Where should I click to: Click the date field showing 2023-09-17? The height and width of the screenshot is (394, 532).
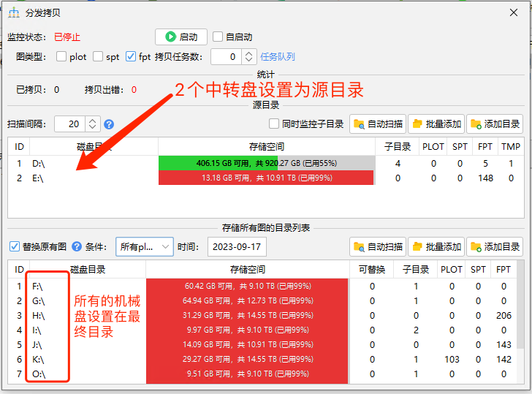pos(237,246)
